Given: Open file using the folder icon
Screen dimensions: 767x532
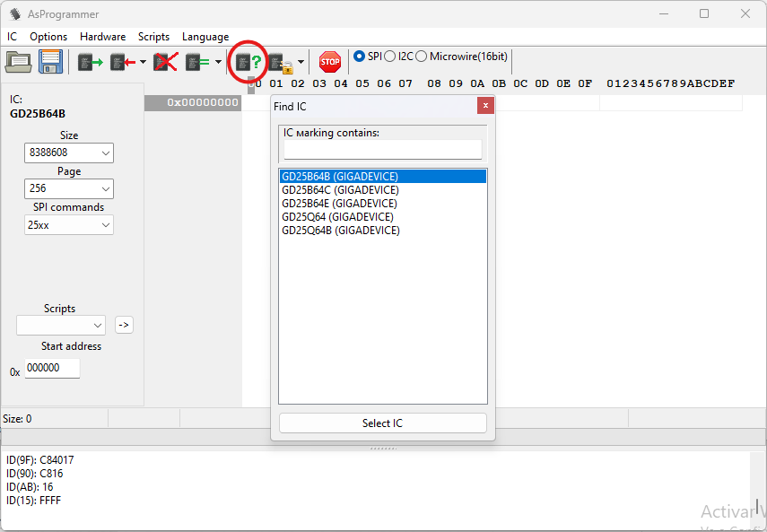Looking at the screenshot, I should [x=18, y=62].
